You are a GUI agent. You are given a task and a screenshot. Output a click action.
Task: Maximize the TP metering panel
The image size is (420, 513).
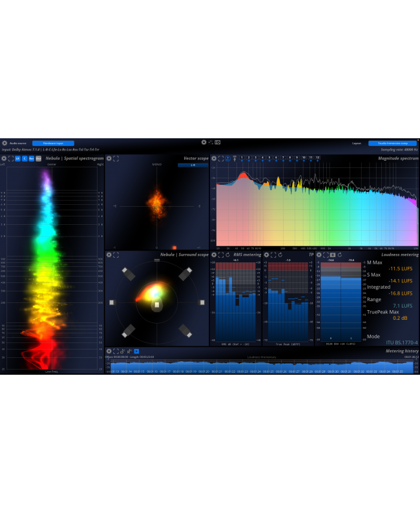[273, 255]
